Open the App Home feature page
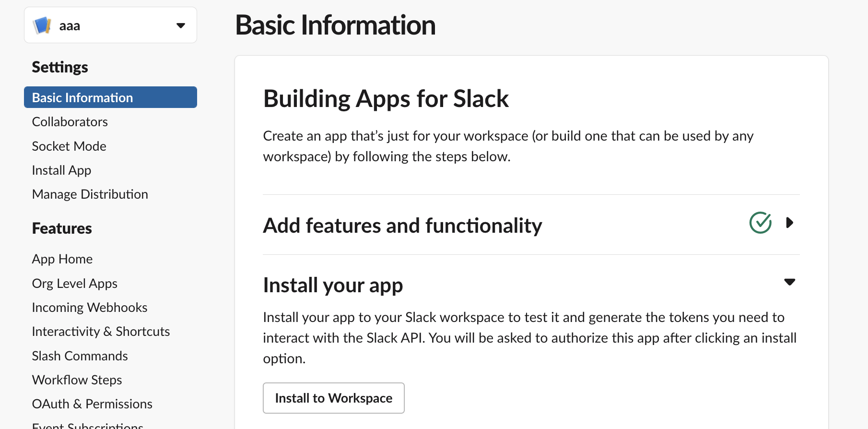This screenshot has height=429, width=868. coord(62,259)
